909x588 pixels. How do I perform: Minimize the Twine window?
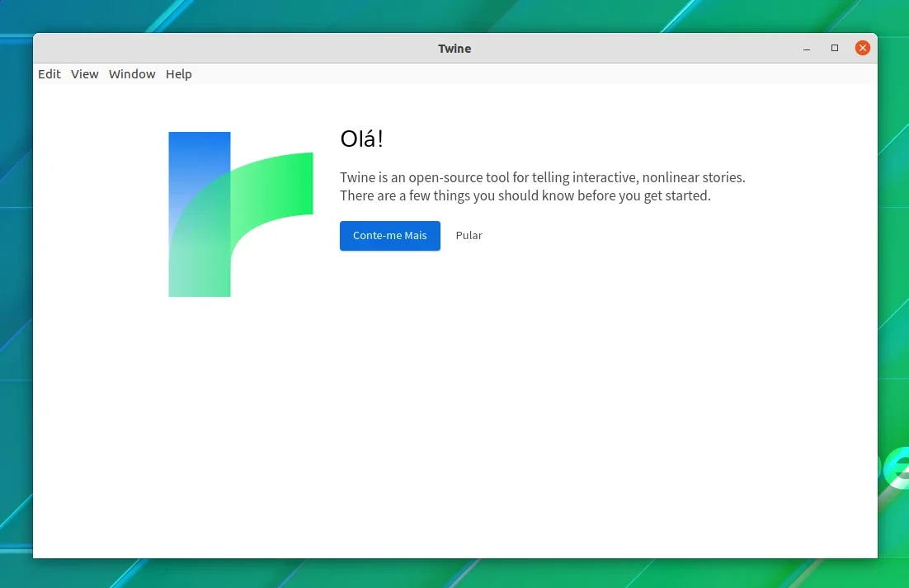tap(807, 48)
